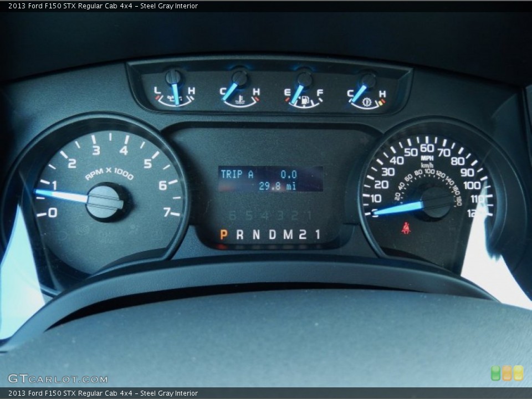Click the fuel pump icon

point(305,100)
